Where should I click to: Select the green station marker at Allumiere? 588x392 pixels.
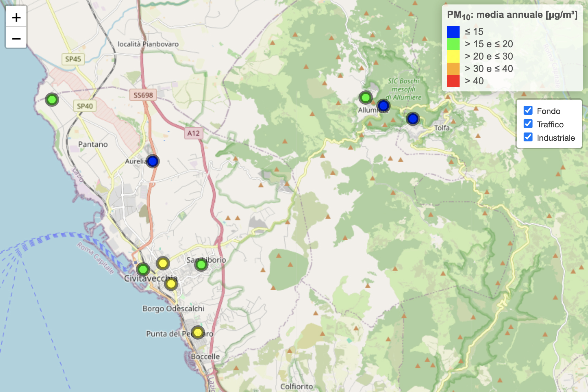click(365, 98)
